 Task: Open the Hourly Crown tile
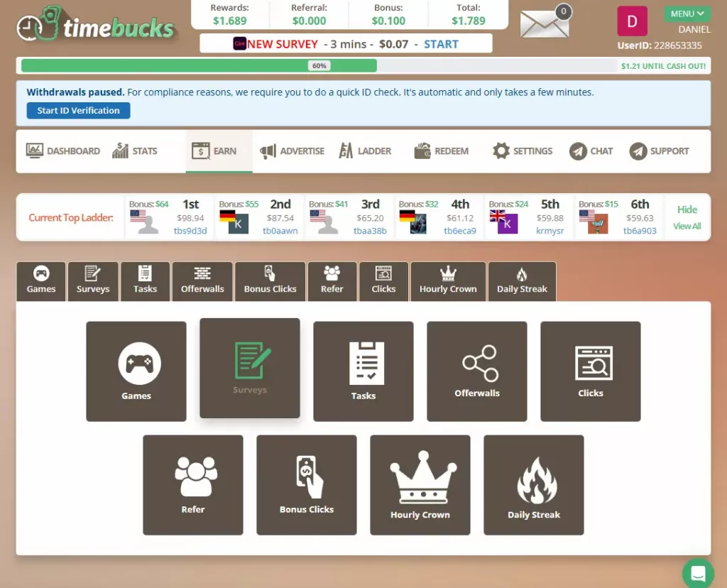420,485
